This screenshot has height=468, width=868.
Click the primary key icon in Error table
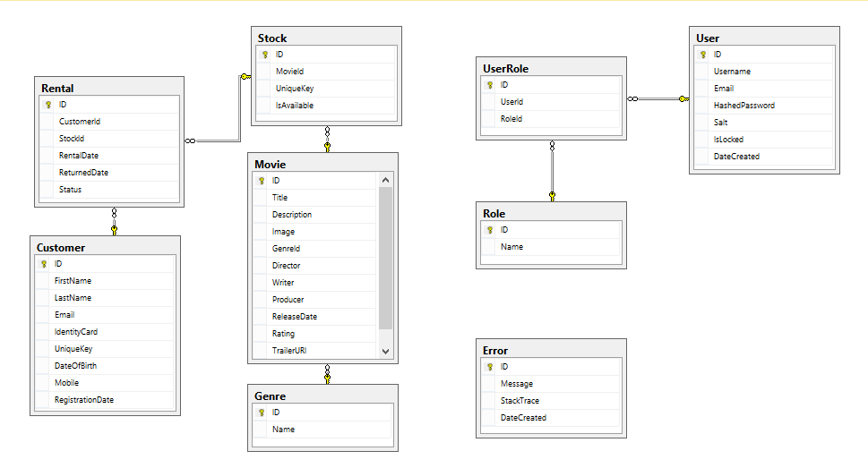point(490,367)
